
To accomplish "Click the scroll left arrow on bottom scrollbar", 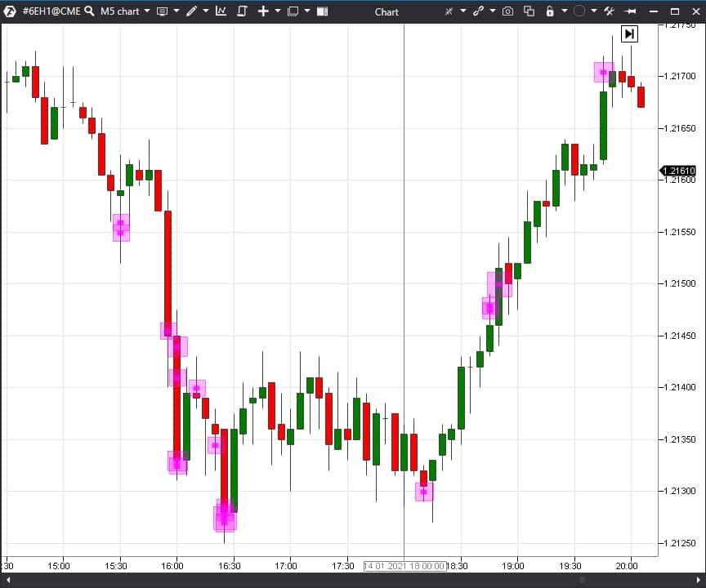I will [8, 581].
